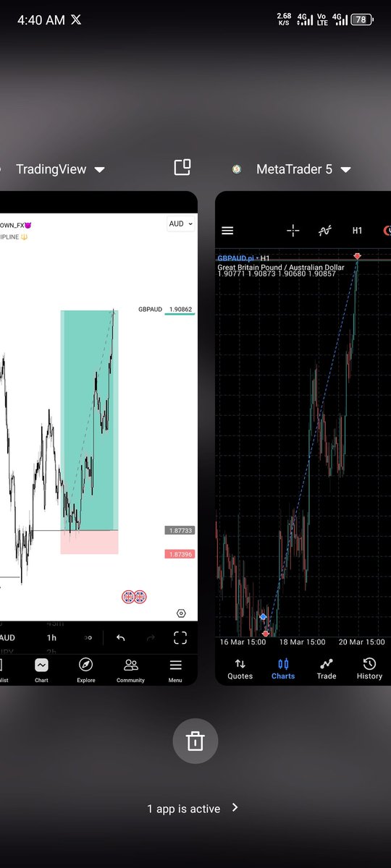Select the red stop-loss zone of position tool
Screen dimensions: 391x868
pyautogui.click(x=89, y=542)
